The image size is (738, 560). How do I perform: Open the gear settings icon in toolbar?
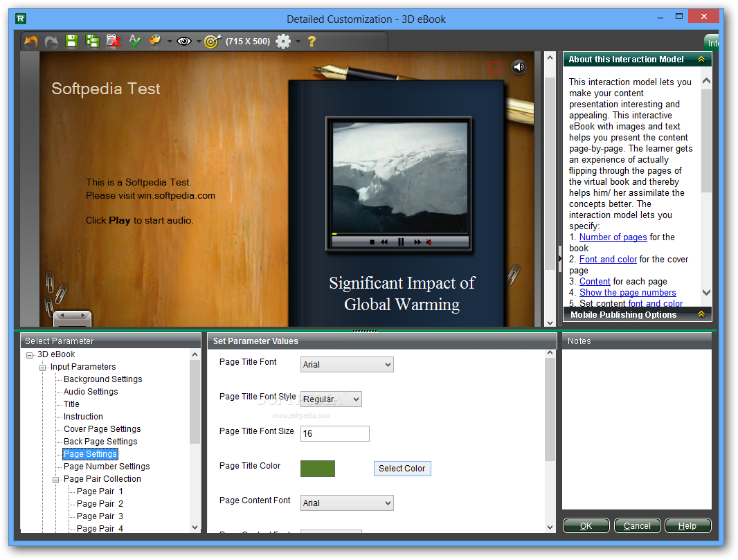(x=283, y=42)
